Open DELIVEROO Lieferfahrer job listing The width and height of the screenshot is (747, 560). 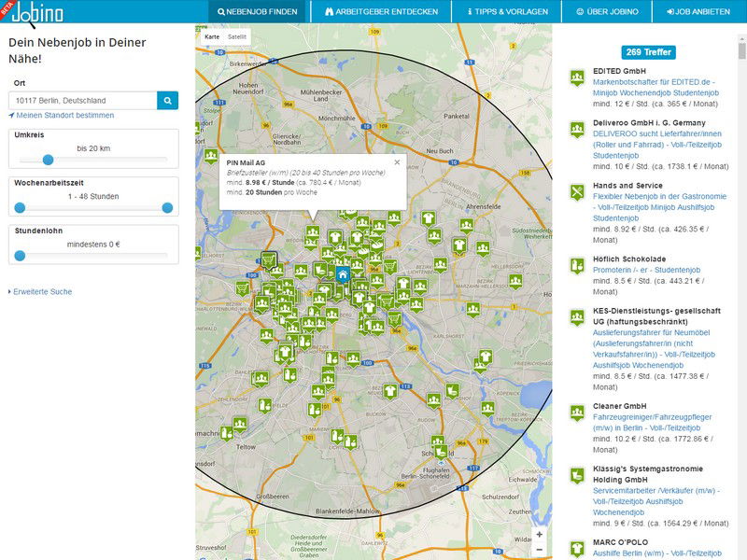(657, 145)
